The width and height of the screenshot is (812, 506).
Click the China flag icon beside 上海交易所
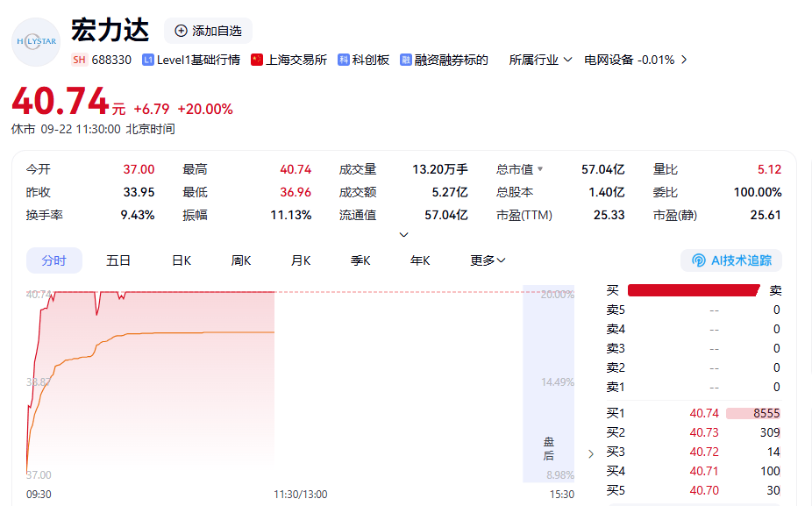257,61
